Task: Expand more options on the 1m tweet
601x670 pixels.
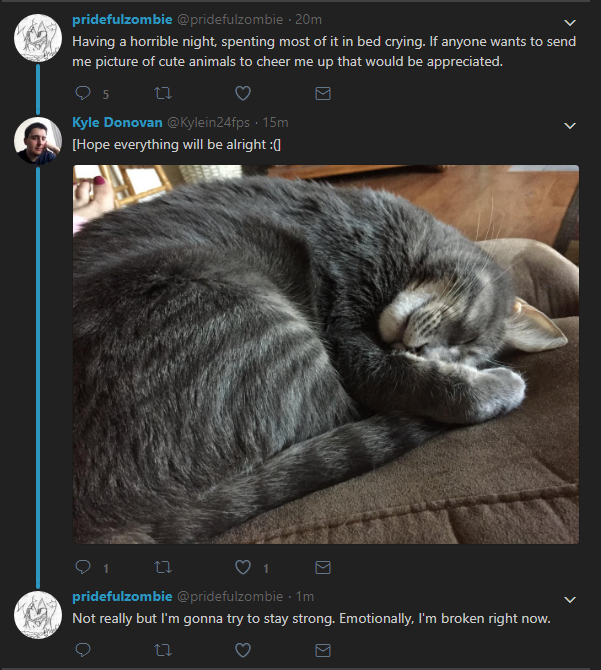Action: (570, 599)
